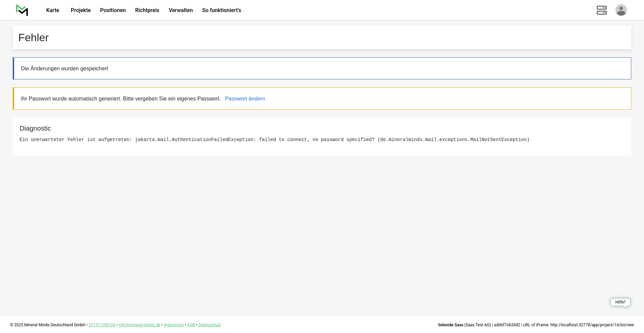644x333 pixels.
Task: Click the Mineral Minds logo
Action: pyautogui.click(x=22, y=10)
